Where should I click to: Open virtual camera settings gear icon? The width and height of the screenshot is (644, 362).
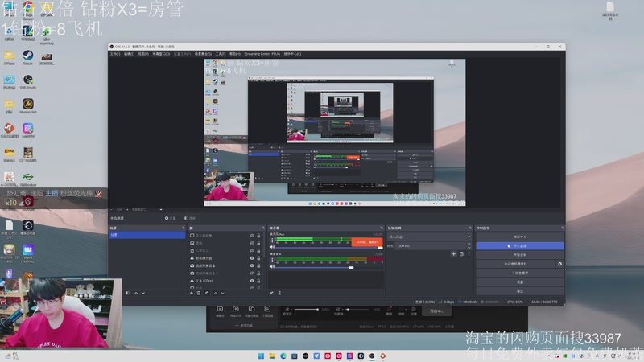(559, 264)
